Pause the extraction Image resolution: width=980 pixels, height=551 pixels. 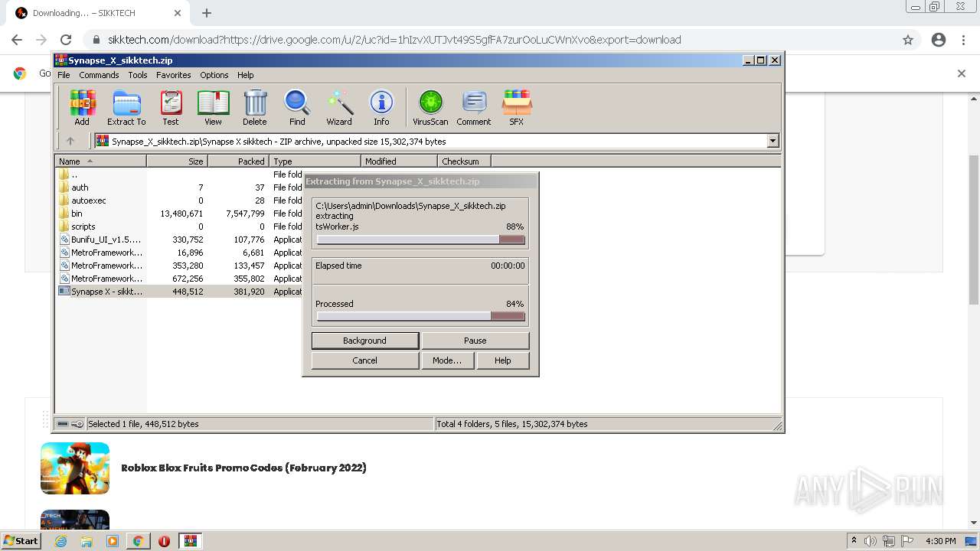(475, 341)
